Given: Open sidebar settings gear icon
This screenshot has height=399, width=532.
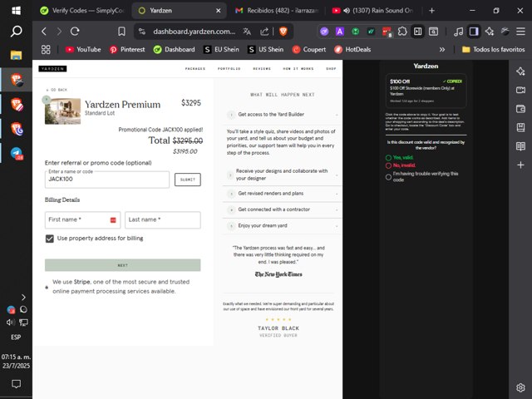Looking at the screenshot, I should pyautogui.click(x=520, y=387).
